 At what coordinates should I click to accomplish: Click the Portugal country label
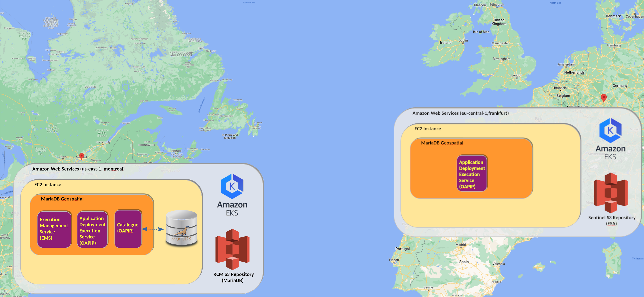click(402, 249)
